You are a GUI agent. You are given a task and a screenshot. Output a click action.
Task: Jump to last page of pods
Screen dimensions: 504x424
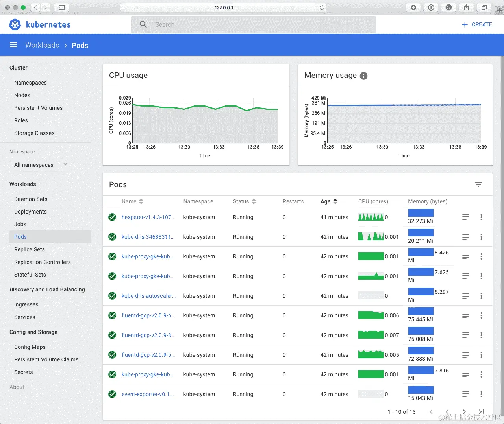481,412
